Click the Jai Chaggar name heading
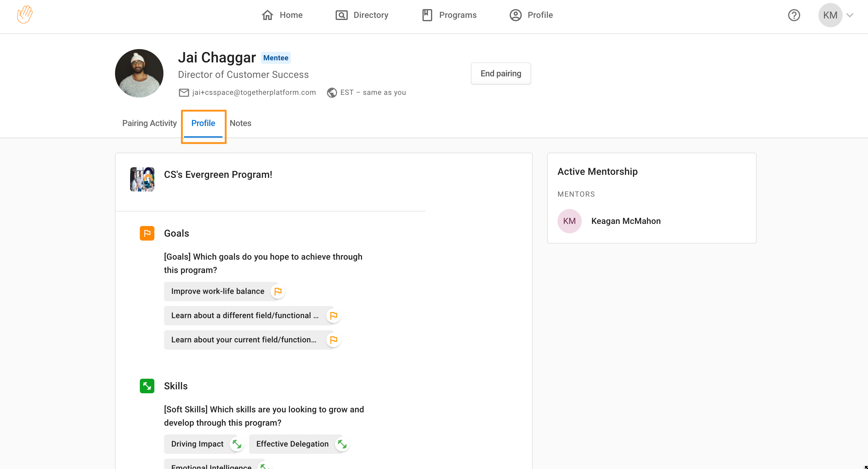The image size is (868, 469). coord(217,57)
